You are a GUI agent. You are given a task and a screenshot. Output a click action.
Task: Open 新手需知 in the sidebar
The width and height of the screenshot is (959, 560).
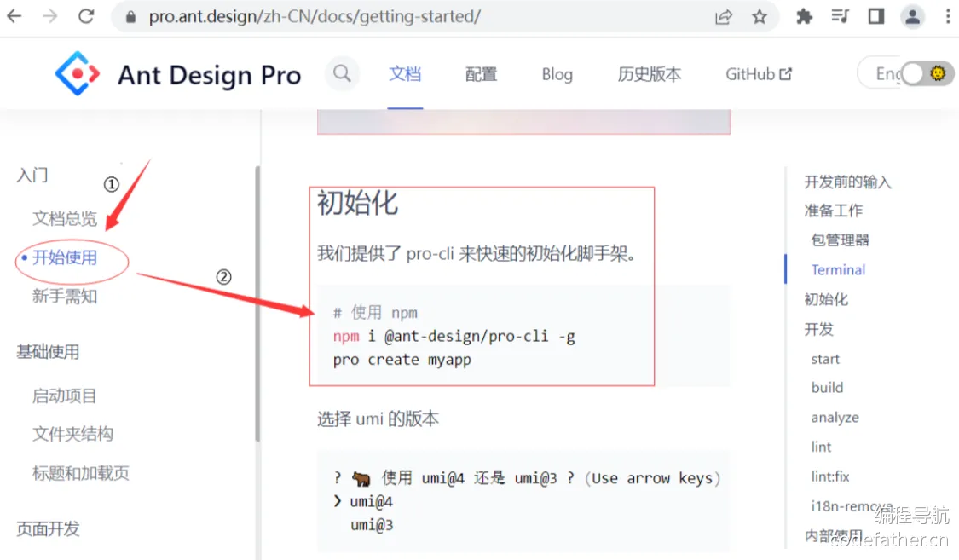tap(65, 297)
